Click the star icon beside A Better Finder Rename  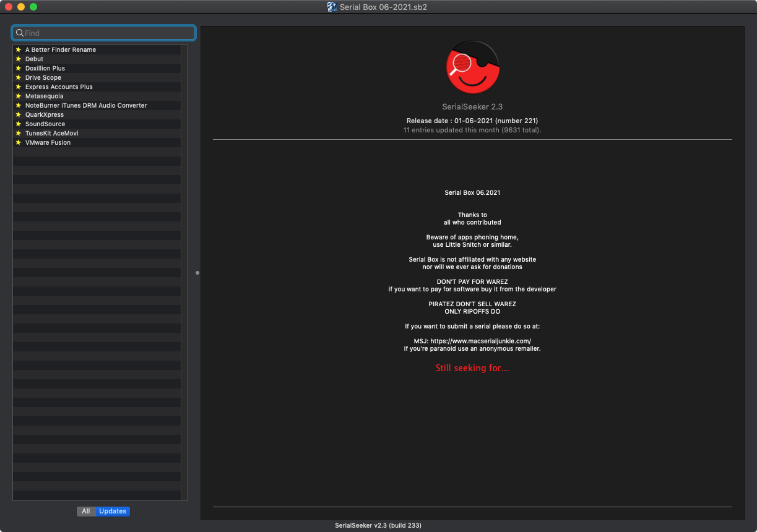click(19, 49)
